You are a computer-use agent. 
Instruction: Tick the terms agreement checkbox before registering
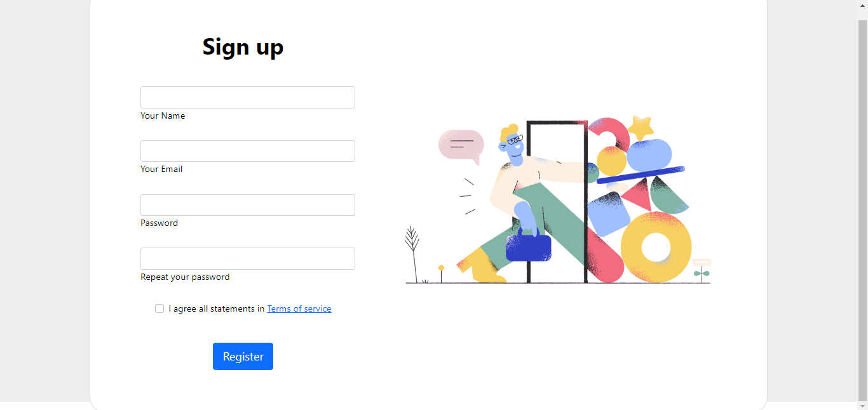[x=159, y=308]
